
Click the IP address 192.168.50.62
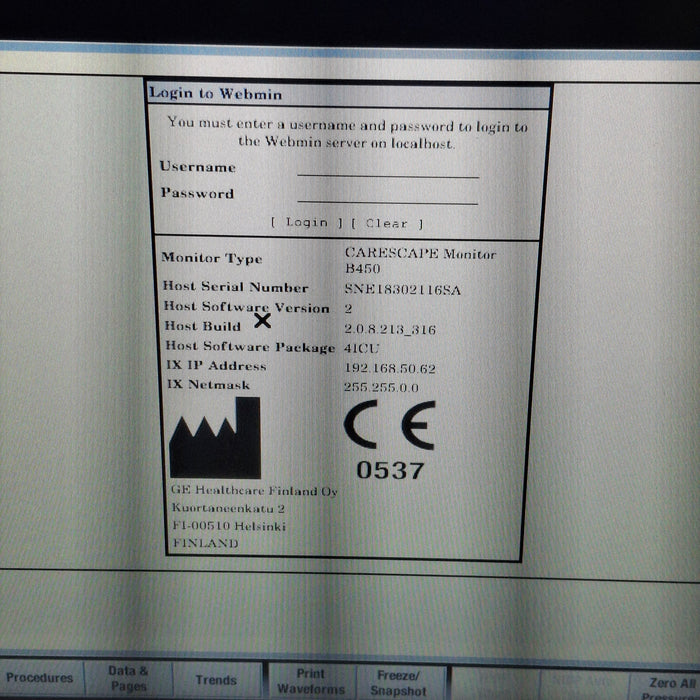point(390,368)
